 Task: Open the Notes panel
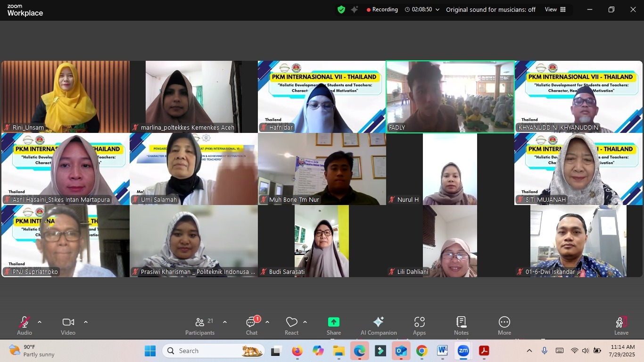tap(461, 326)
